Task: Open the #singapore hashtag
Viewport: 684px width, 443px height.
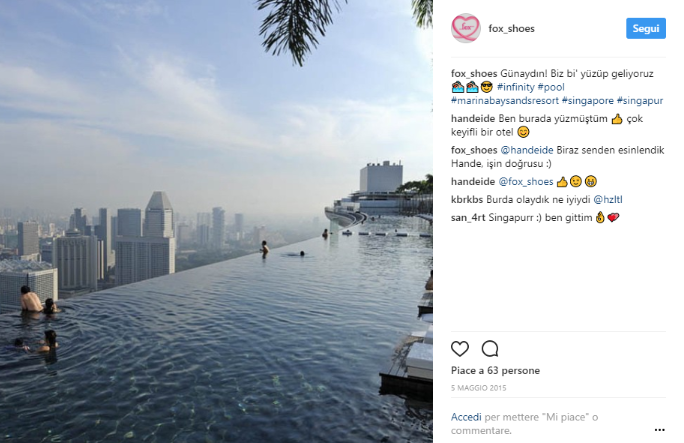Action: 588,101
